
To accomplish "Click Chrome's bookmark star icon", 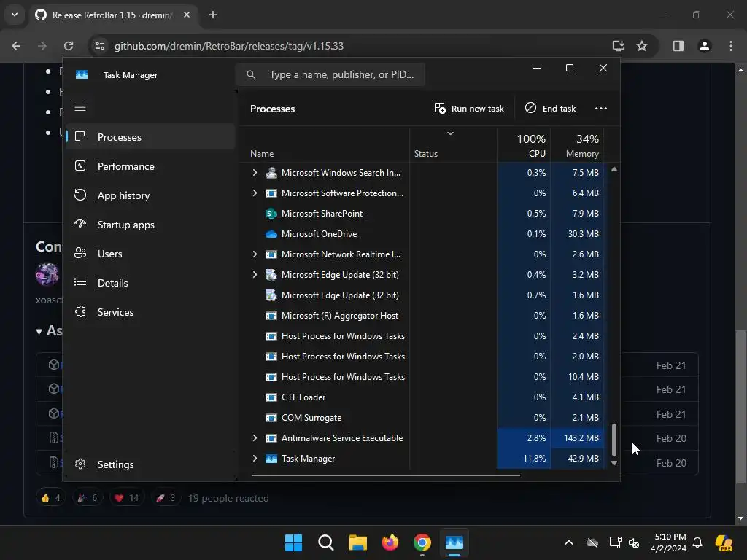I will (x=642, y=46).
